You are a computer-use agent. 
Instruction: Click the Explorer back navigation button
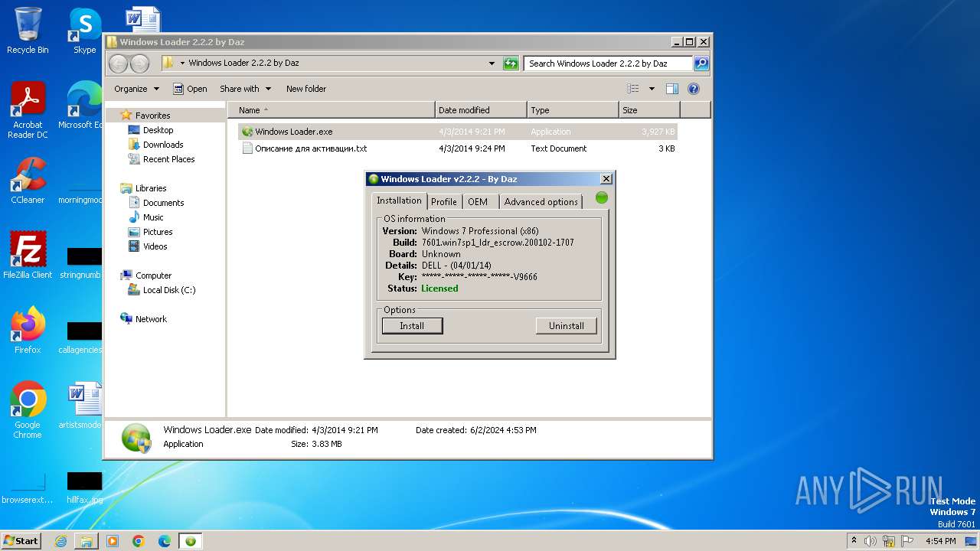(x=118, y=64)
